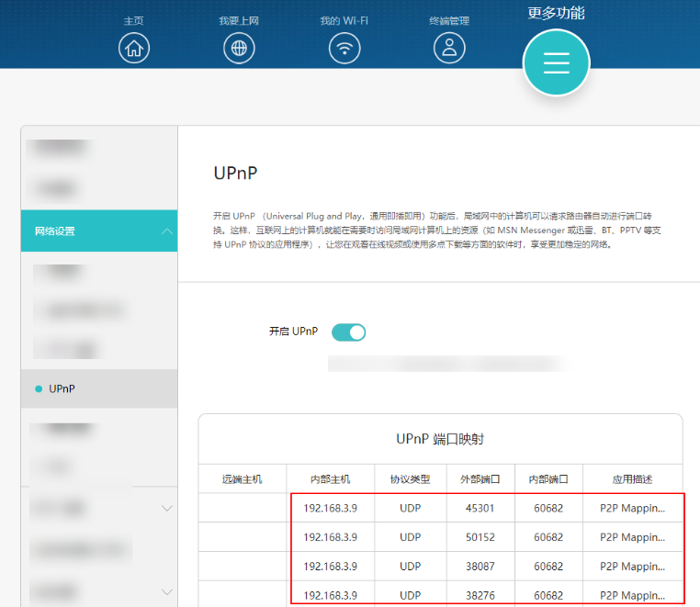Viewport: 700px width, 607px height.
Task: Click external port 50152 cell
Action: 480,537
